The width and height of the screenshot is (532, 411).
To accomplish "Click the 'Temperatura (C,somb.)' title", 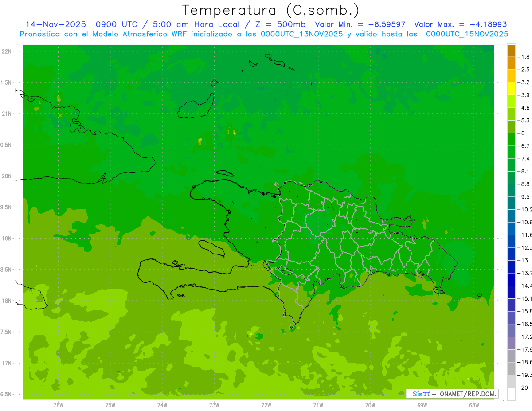I will click(x=270, y=10).
